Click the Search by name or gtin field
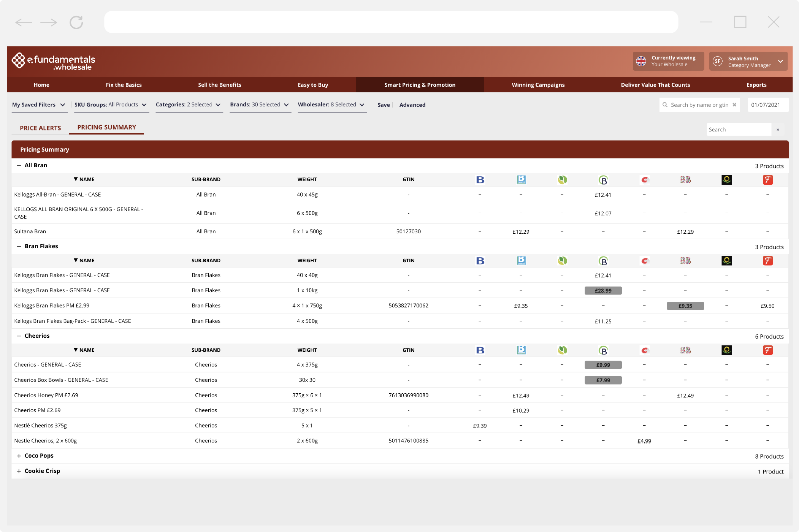This screenshot has width=799, height=532. (699, 105)
